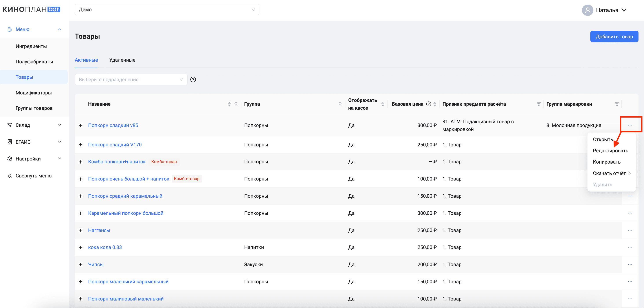
Task: Expand the Настройки section chevron
Action: click(59, 159)
